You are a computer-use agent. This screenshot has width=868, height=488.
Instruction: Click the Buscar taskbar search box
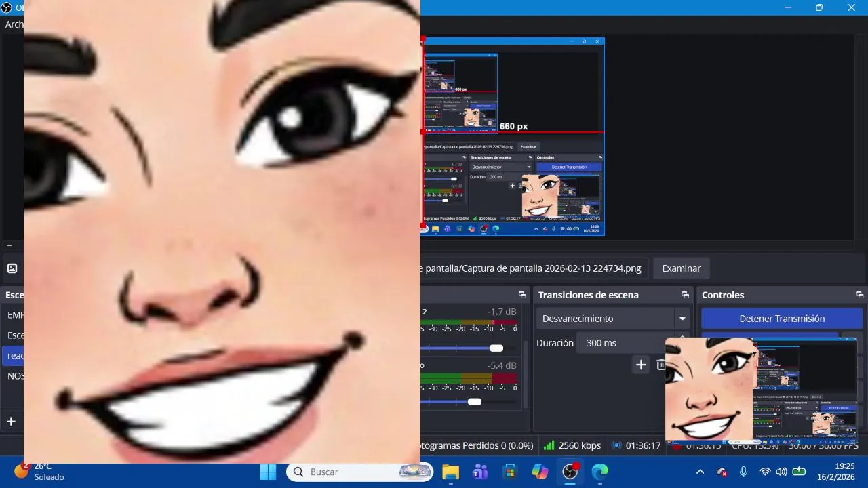pos(359,472)
